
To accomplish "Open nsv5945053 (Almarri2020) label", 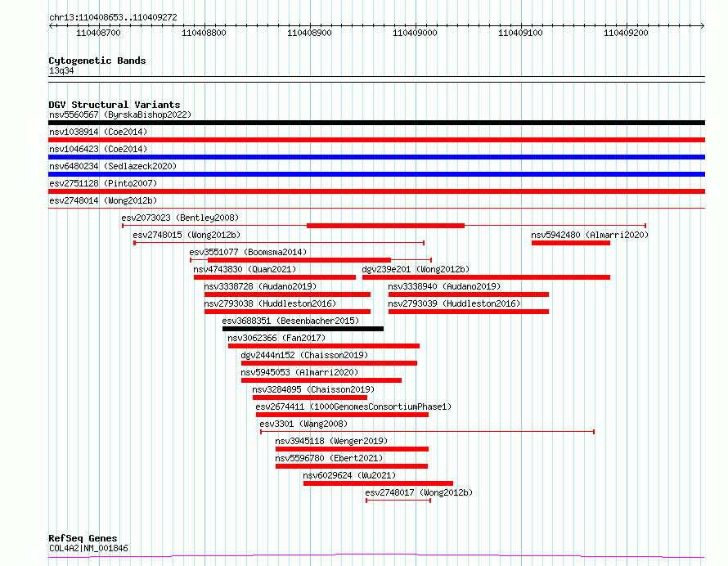I will [299, 372].
